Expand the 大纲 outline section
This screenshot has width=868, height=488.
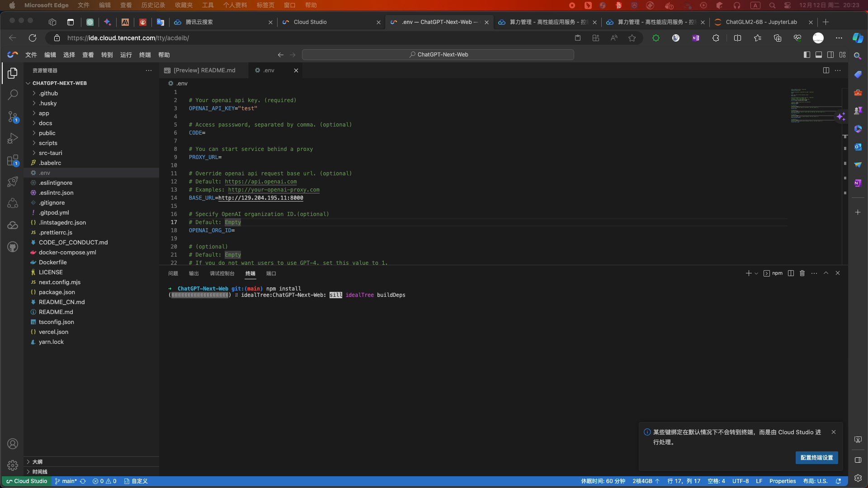coord(38,462)
